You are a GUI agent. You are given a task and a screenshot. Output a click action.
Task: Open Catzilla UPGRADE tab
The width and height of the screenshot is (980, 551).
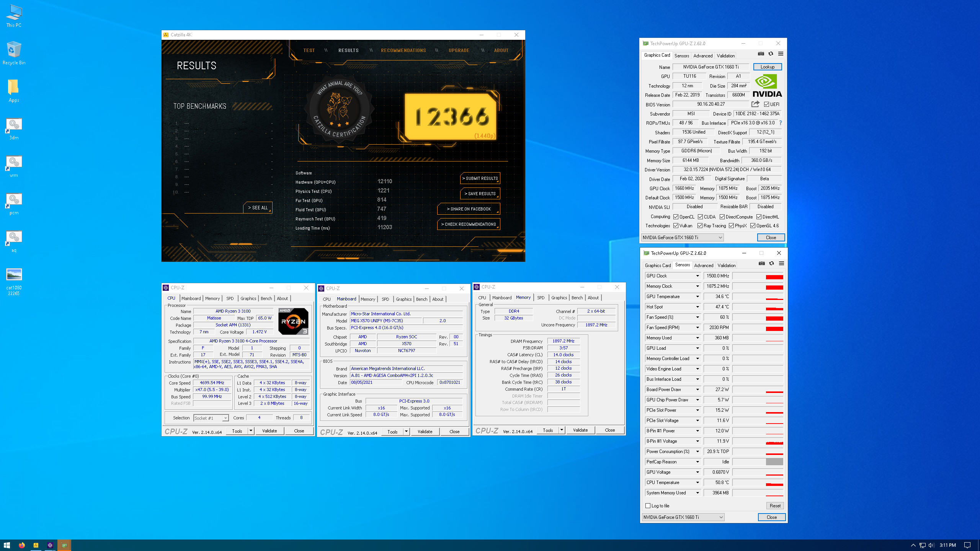click(459, 51)
